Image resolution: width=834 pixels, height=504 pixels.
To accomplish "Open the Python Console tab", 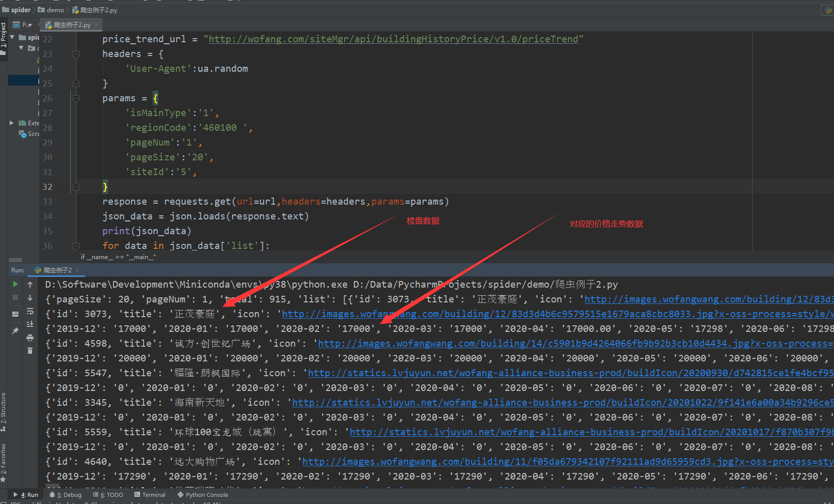I will [x=203, y=495].
